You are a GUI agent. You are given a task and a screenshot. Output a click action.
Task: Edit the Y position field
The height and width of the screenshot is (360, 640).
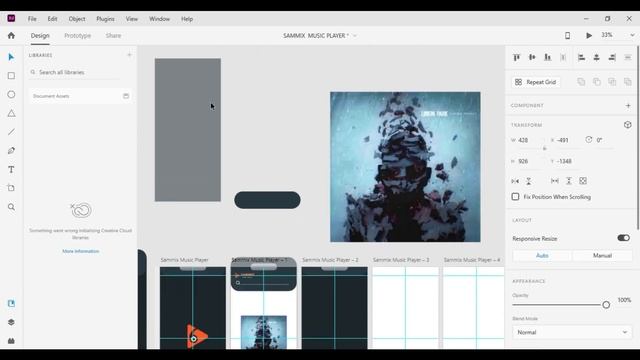568,161
